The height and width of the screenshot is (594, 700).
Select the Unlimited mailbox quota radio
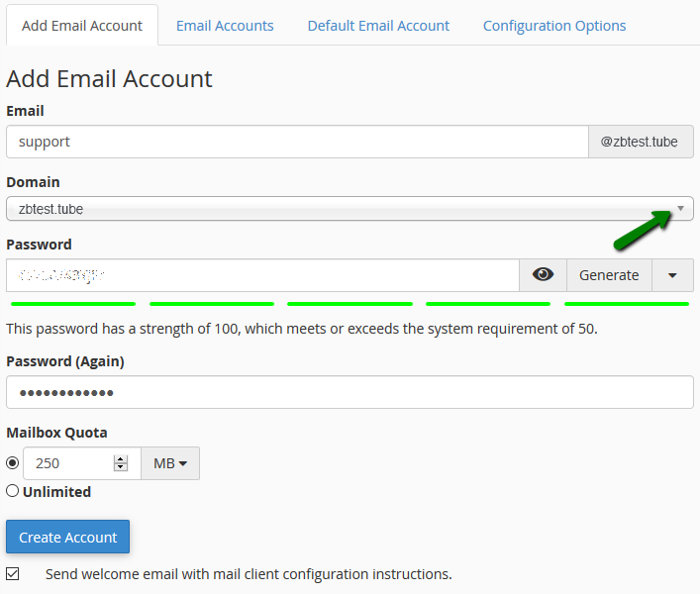click(x=13, y=491)
